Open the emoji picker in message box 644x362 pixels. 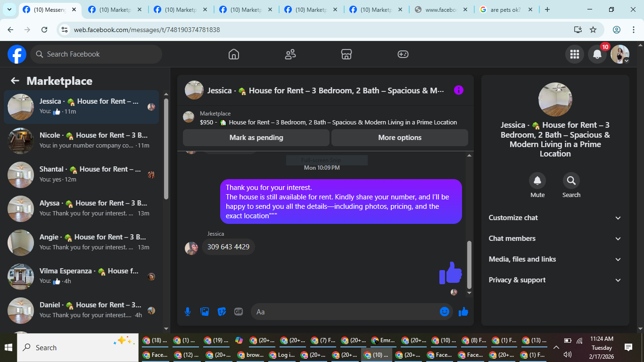click(x=445, y=312)
